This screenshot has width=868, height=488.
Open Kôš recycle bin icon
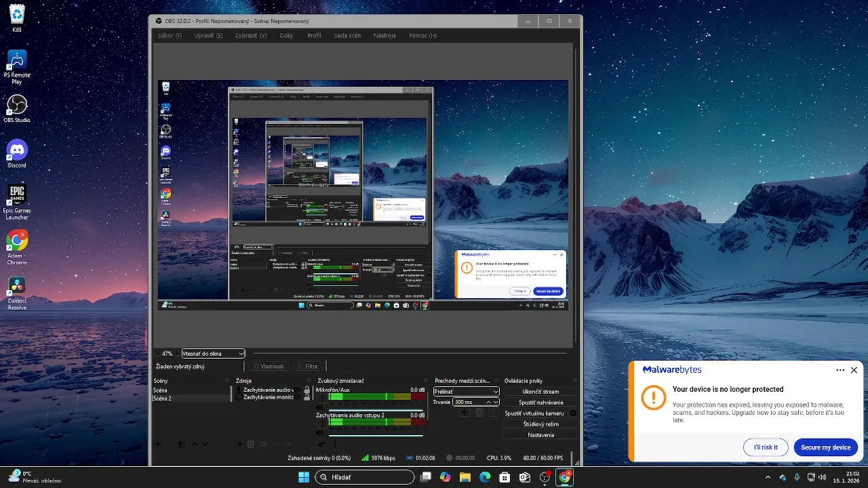(x=17, y=18)
